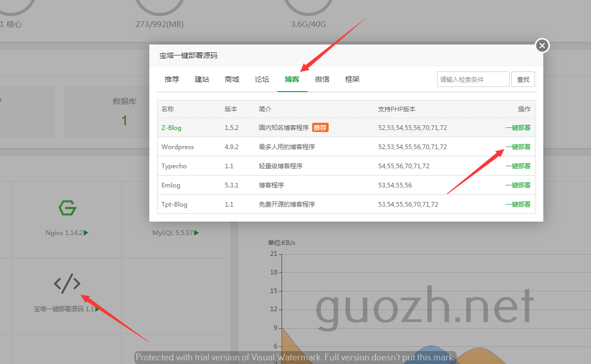The width and height of the screenshot is (591, 364).
Task: Deploy Z-Blog with 一键部署 link
Action: point(518,127)
